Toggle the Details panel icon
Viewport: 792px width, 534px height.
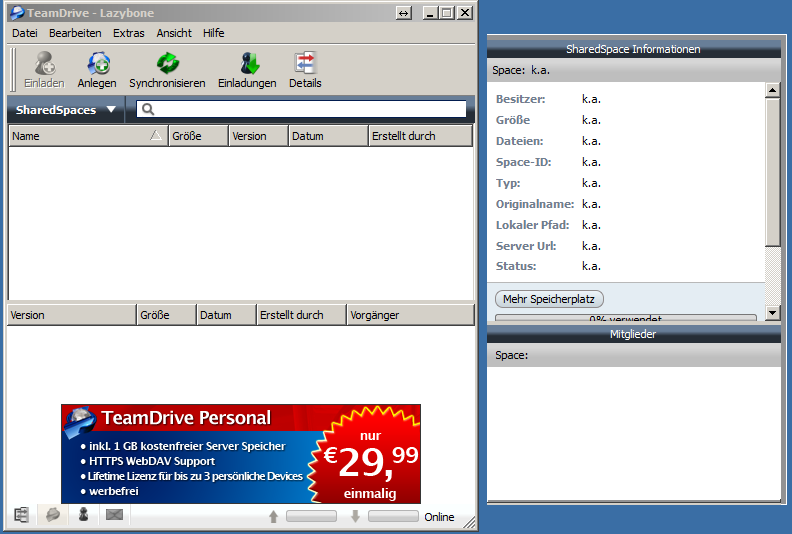[x=305, y=70]
